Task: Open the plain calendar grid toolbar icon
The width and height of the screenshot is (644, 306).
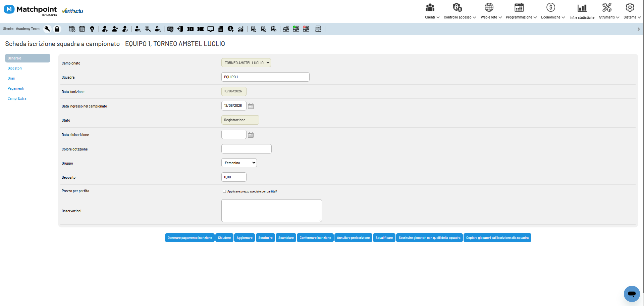Action: tap(82, 29)
